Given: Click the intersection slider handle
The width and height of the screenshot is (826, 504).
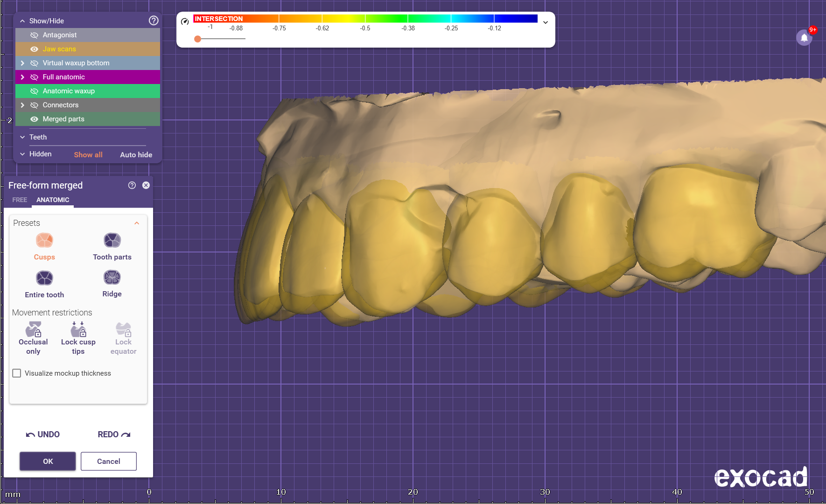Looking at the screenshot, I should coord(198,39).
